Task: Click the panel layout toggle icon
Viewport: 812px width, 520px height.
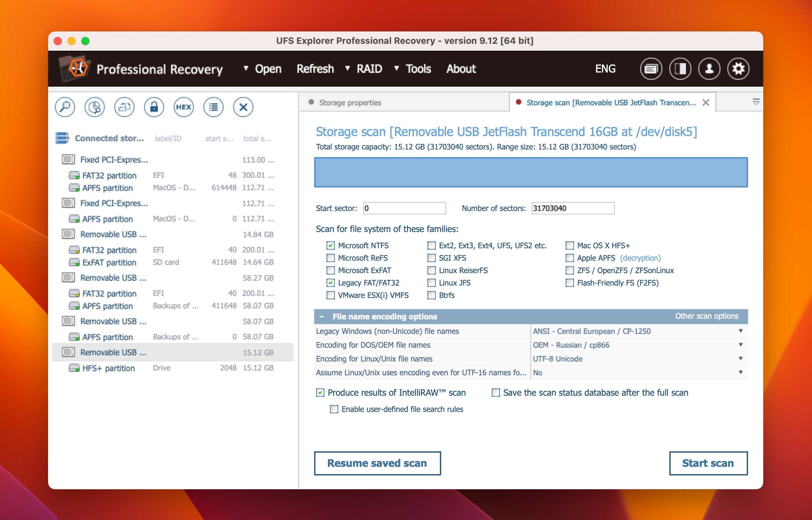Action: (x=680, y=69)
